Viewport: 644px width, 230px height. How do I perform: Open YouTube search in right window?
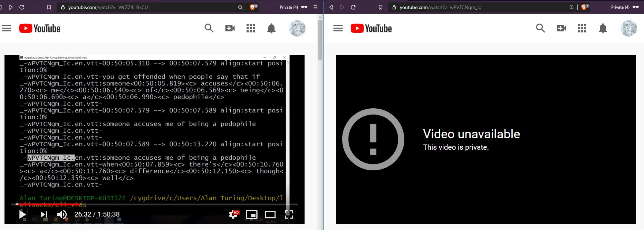tap(540, 28)
